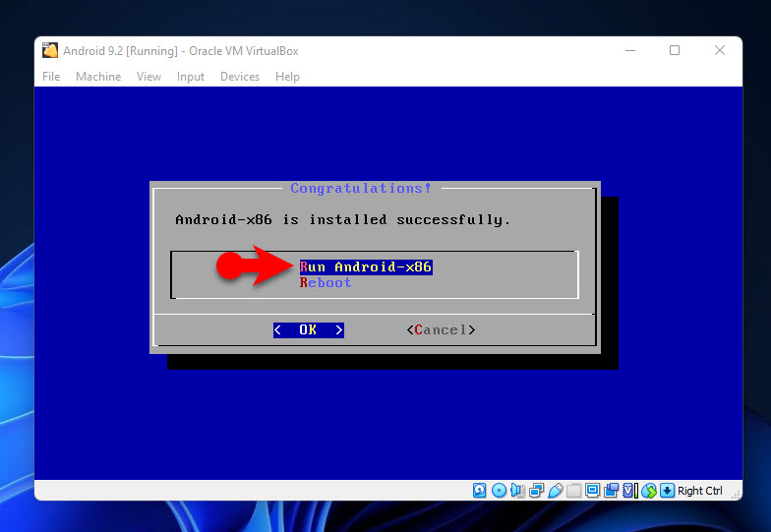This screenshot has width=771, height=532.
Task: Confirm with the OK button
Action: (x=309, y=330)
